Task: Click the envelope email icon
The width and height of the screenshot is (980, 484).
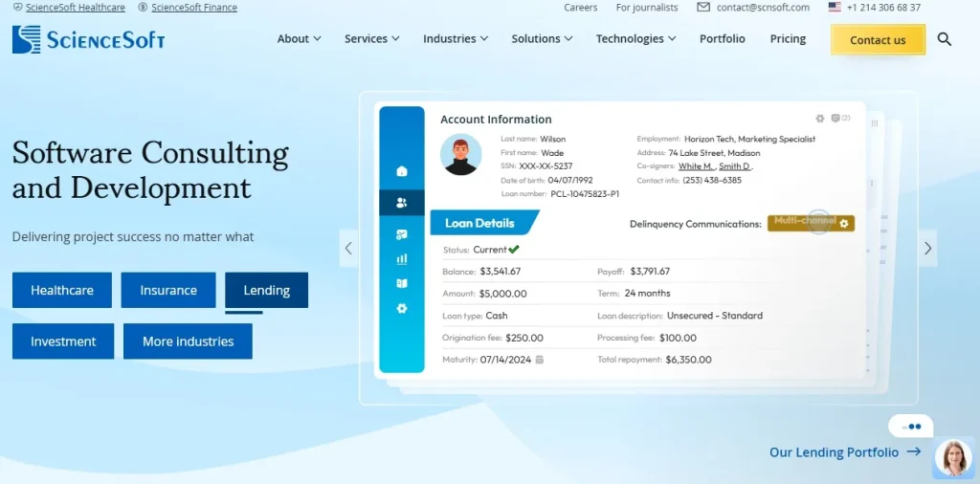Action: coord(703,8)
